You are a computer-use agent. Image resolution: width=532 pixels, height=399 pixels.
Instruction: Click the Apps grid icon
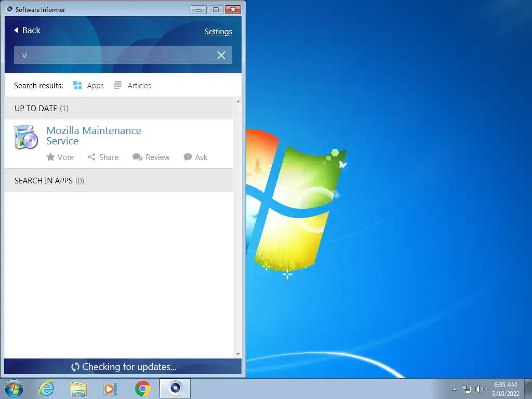(x=77, y=86)
